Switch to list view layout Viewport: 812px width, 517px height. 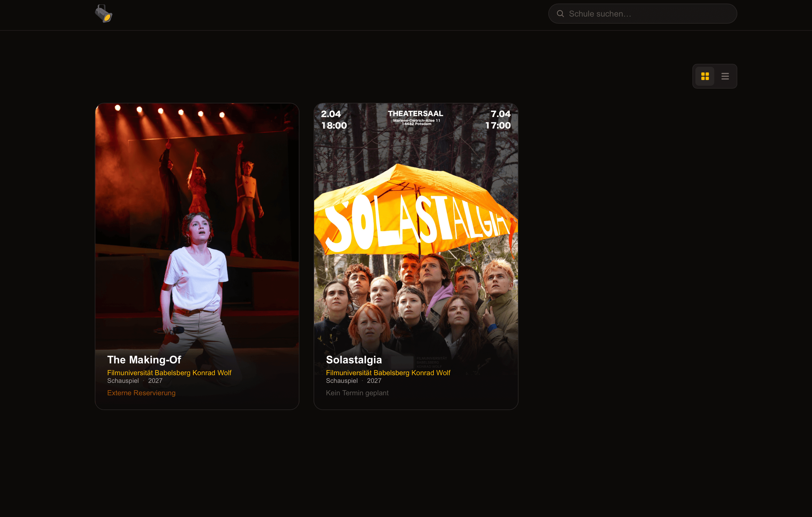click(x=725, y=76)
